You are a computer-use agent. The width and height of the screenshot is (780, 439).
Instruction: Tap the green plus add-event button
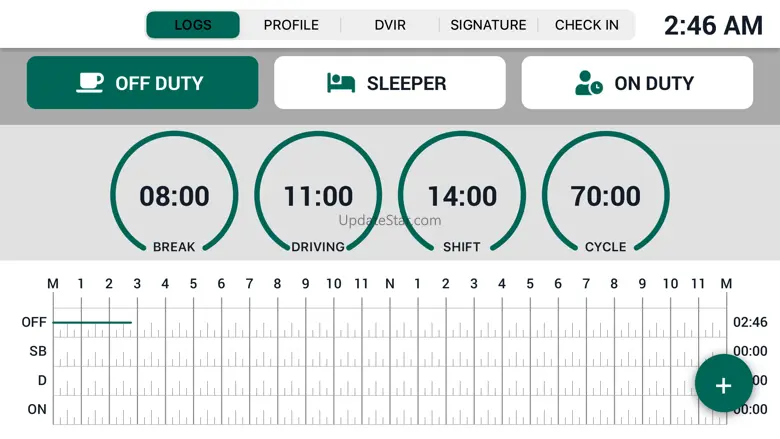(x=723, y=384)
